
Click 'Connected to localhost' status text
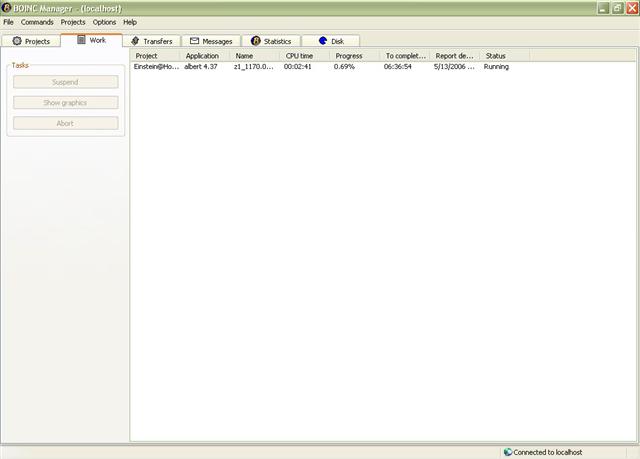point(548,452)
